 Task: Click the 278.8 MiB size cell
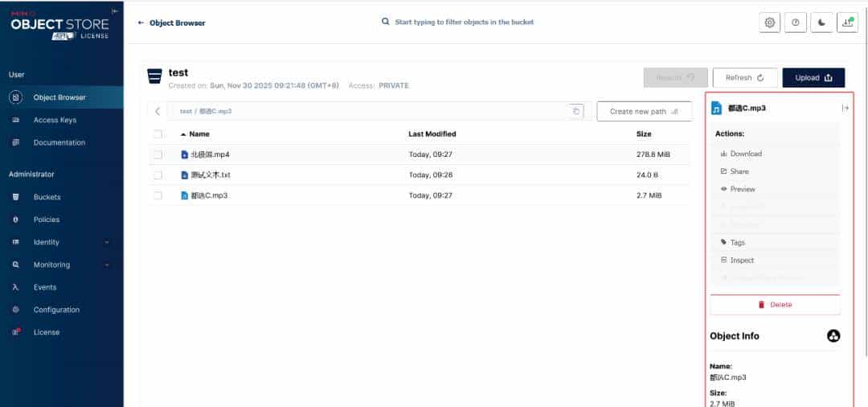pos(653,154)
